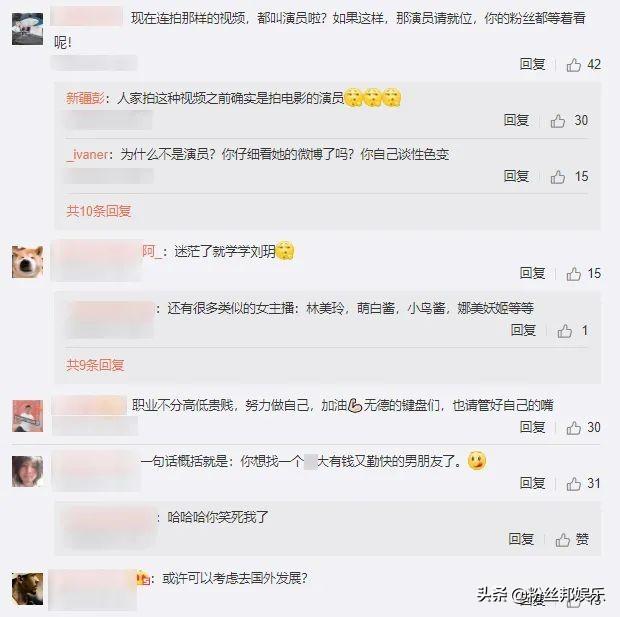
Task: Reply to _ivaner's comment
Action: pos(516,176)
